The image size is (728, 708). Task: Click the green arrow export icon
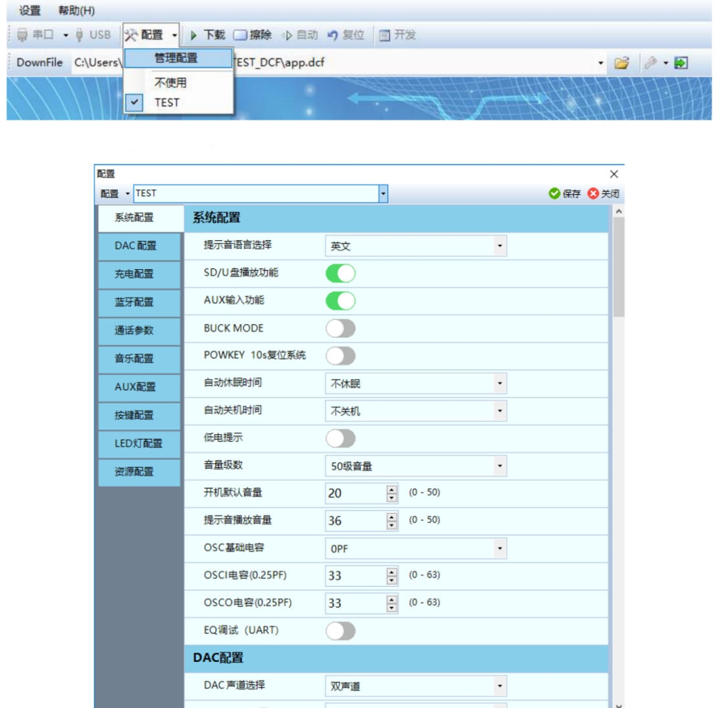[x=681, y=63]
